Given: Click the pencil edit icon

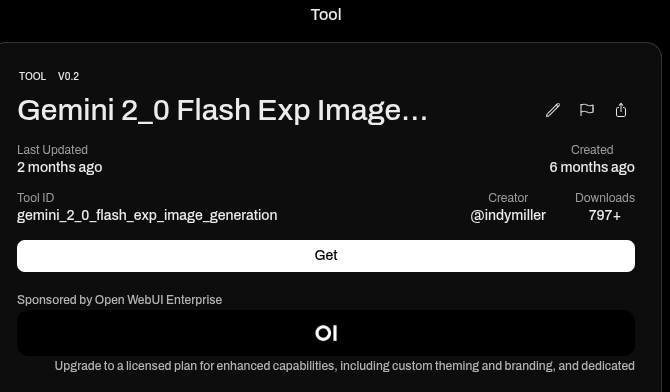Looking at the screenshot, I should tap(552, 110).
